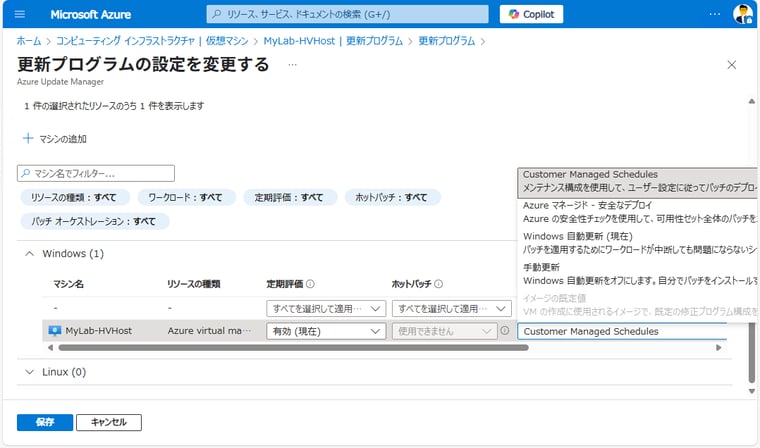The image size is (760, 448).
Task: Choose Customer Managed Schedules option in list
Action: 637,181
